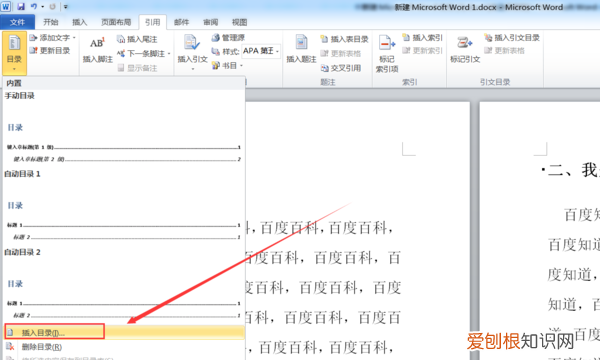
Task: Click the Undo icon in quick access toolbar
Action: point(34,7)
